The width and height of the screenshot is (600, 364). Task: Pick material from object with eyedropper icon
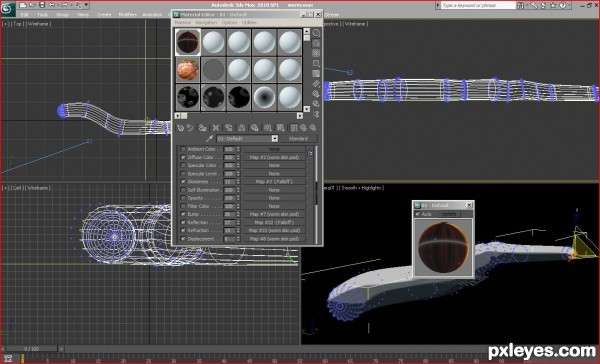tap(209, 139)
